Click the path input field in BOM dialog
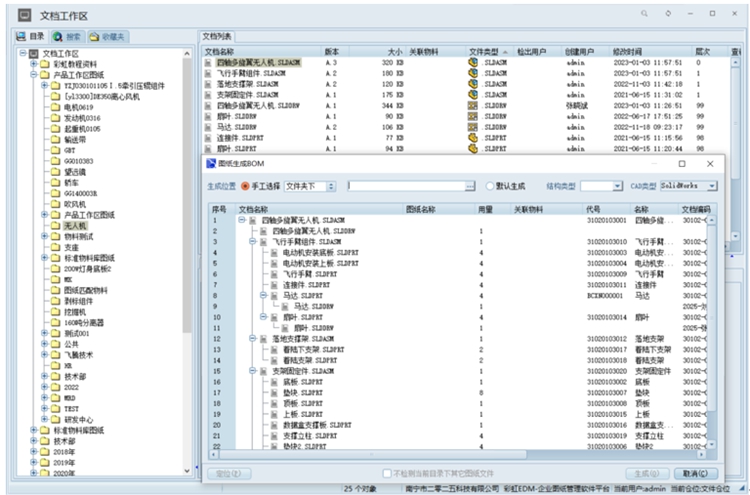750x495 pixels. click(405, 186)
